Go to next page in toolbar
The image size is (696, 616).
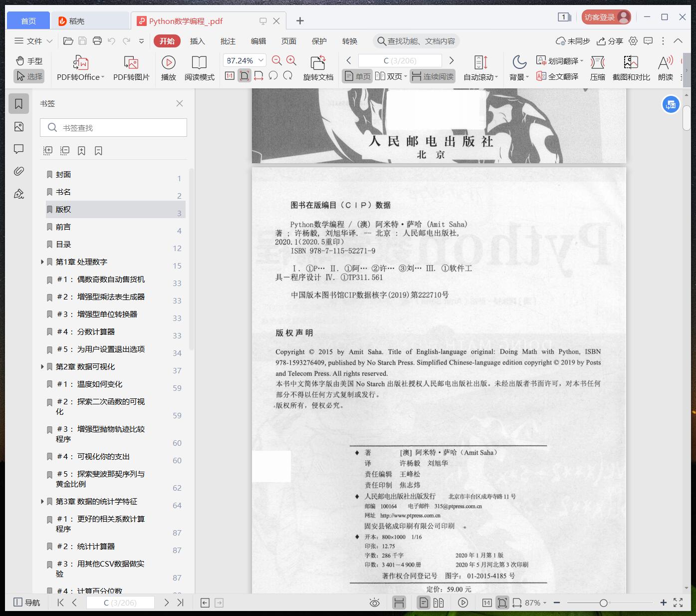coord(452,60)
